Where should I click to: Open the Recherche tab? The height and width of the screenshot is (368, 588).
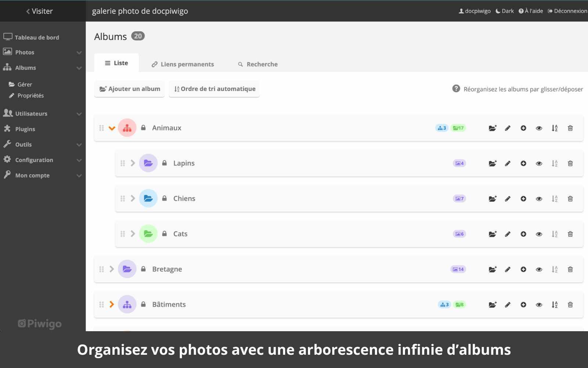pos(262,64)
